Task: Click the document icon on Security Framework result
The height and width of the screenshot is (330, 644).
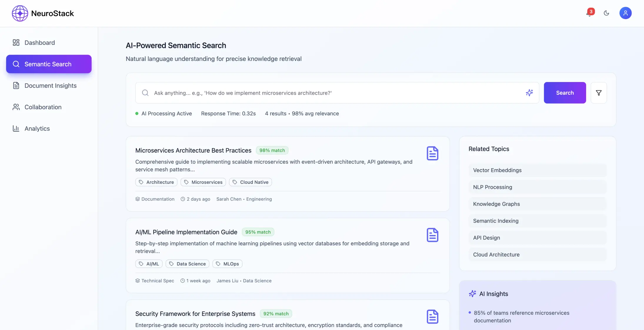Action: pyautogui.click(x=432, y=316)
